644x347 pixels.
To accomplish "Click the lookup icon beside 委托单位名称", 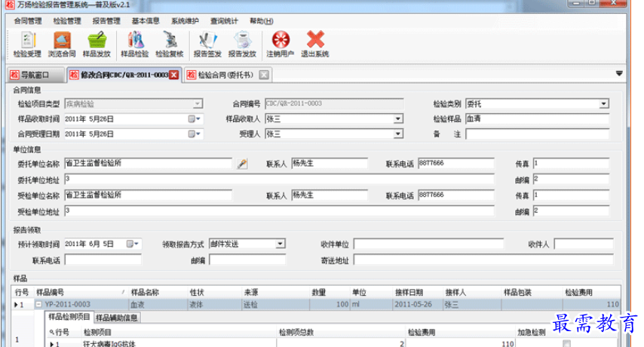I will tap(242, 164).
